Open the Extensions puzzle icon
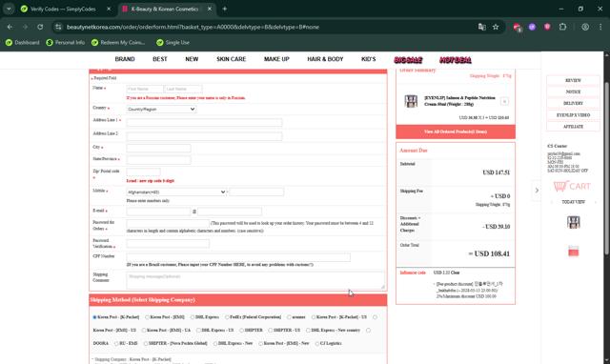The width and height of the screenshot is (610, 364). coord(562,27)
